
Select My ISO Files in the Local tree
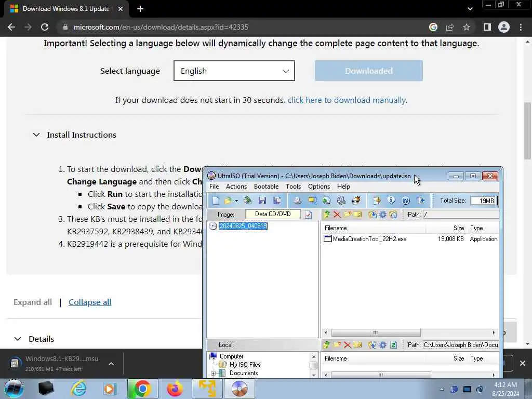click(245, 365)
